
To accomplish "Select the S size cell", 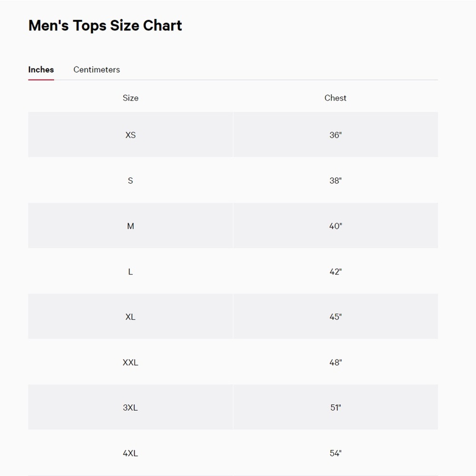I will pos(130,180).
